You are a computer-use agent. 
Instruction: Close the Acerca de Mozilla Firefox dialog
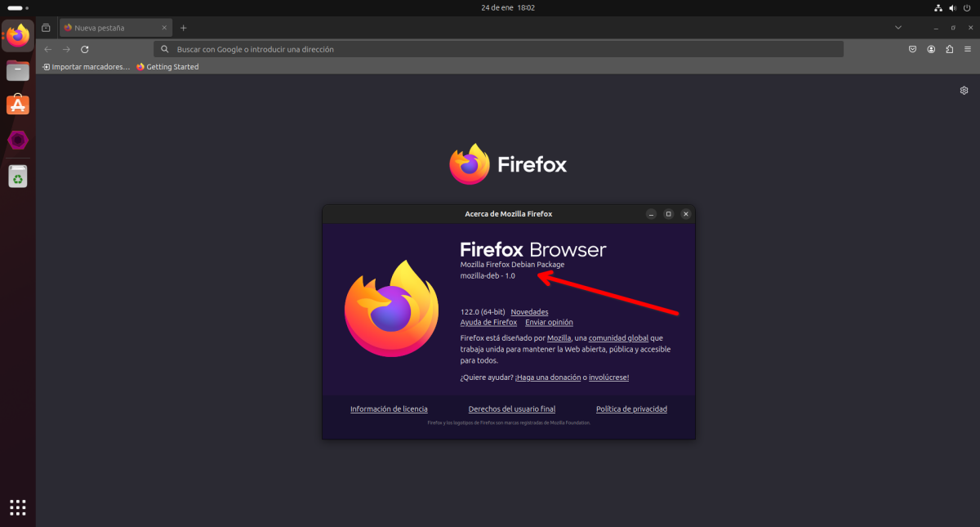click(x=686, y=214)
